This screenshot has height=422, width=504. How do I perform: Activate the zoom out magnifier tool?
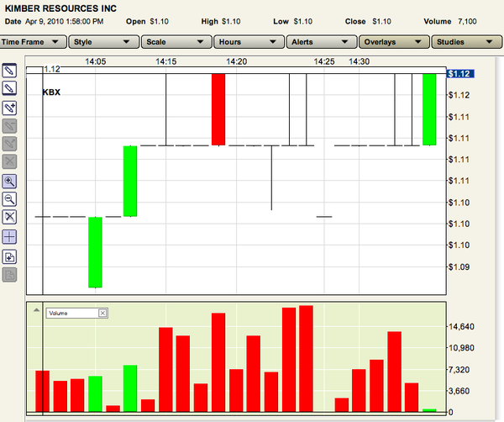pos(9,199)
